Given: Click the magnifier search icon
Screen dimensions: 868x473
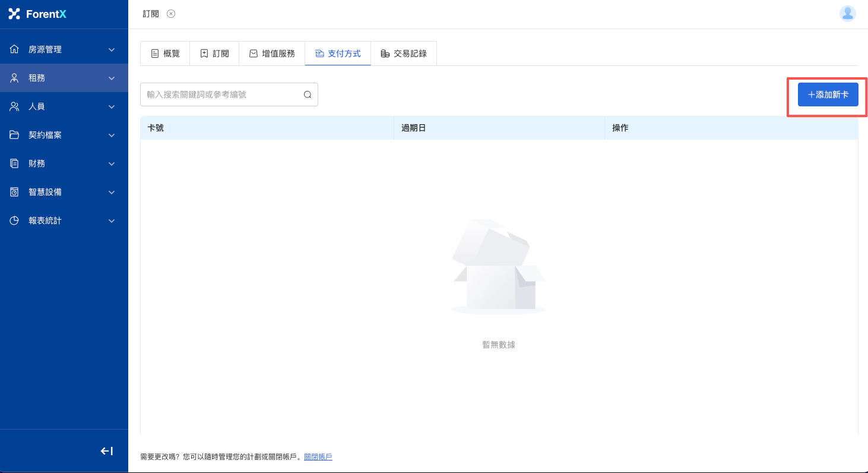Looking at the screenshot, I should (x=308, y=94).
